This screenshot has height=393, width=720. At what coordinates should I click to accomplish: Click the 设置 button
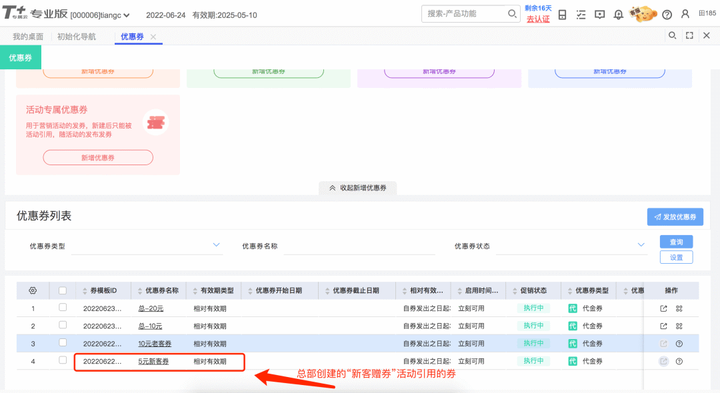676,258
